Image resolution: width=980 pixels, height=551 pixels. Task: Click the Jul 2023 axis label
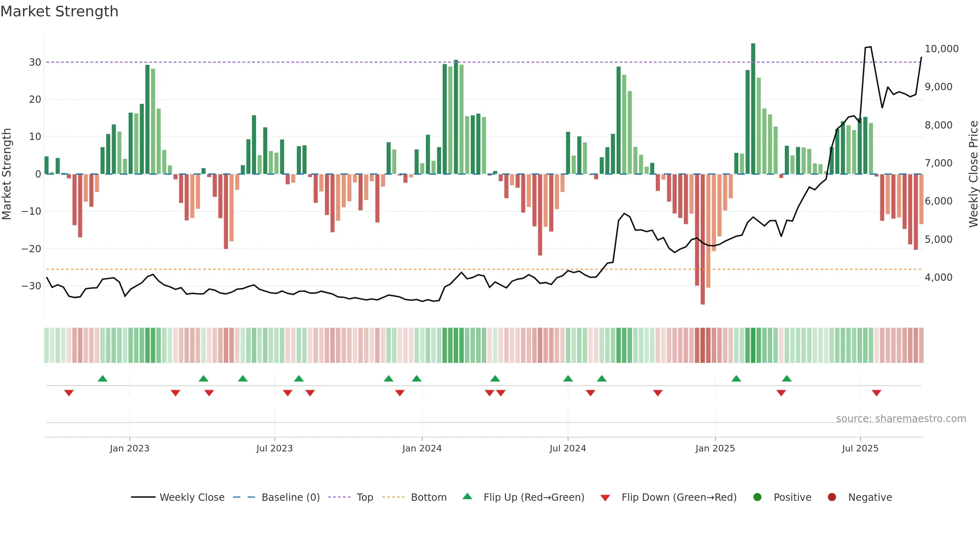[274, 448]
